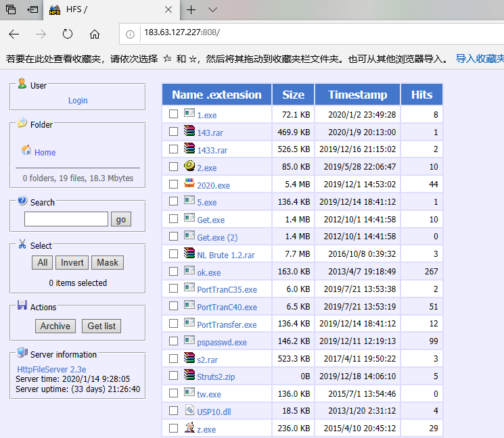Sort files by Timestamp column header
The width and height of the screenshot is (504, 438).
[357, 95]
